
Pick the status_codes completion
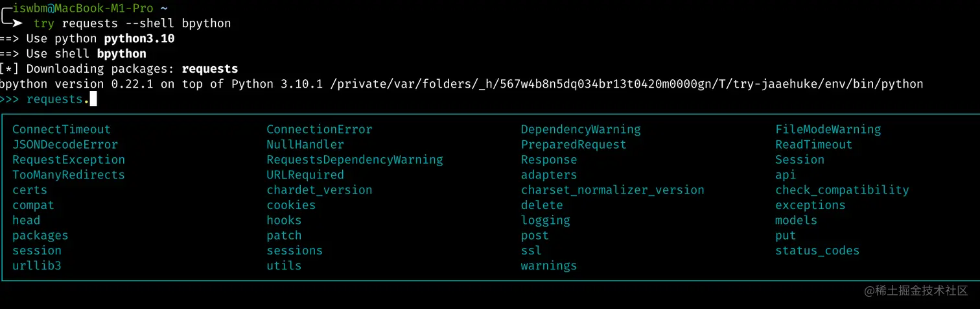817,251
